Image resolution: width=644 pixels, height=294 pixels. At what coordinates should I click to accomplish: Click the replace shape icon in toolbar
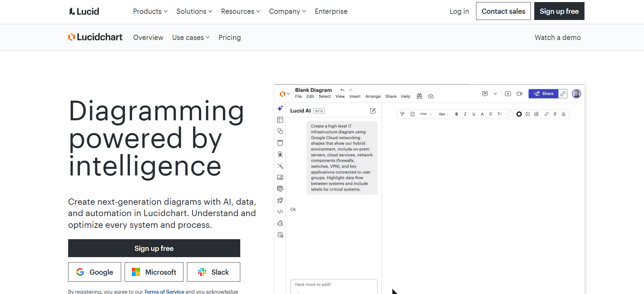[412, 114]
